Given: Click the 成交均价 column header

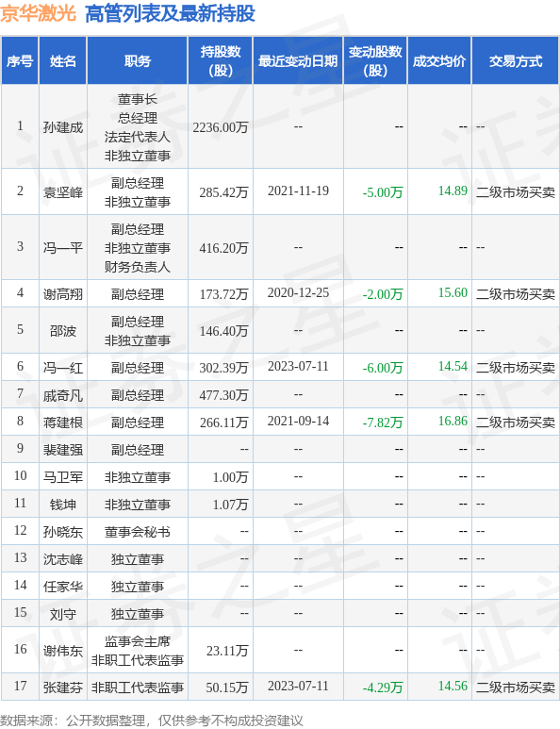Looking at the screenshot, I should [x=439, y=61].
